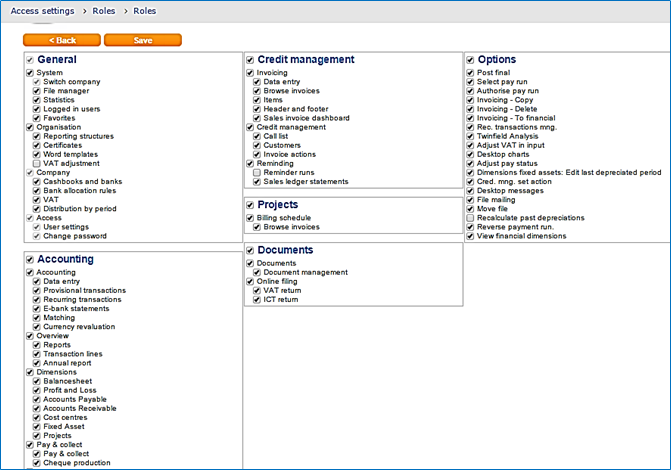
Task: Toggle the Projects section header checkbox
Action: 250,205
